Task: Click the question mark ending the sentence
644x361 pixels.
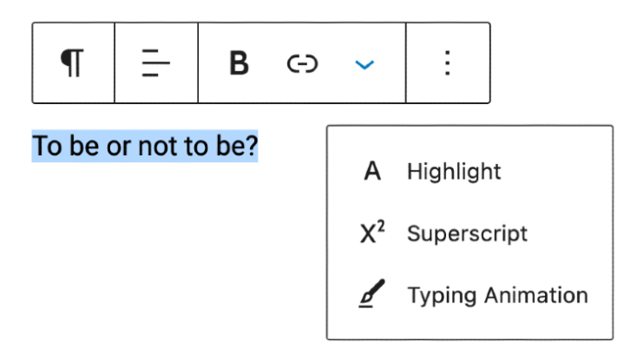Action: 252,147
